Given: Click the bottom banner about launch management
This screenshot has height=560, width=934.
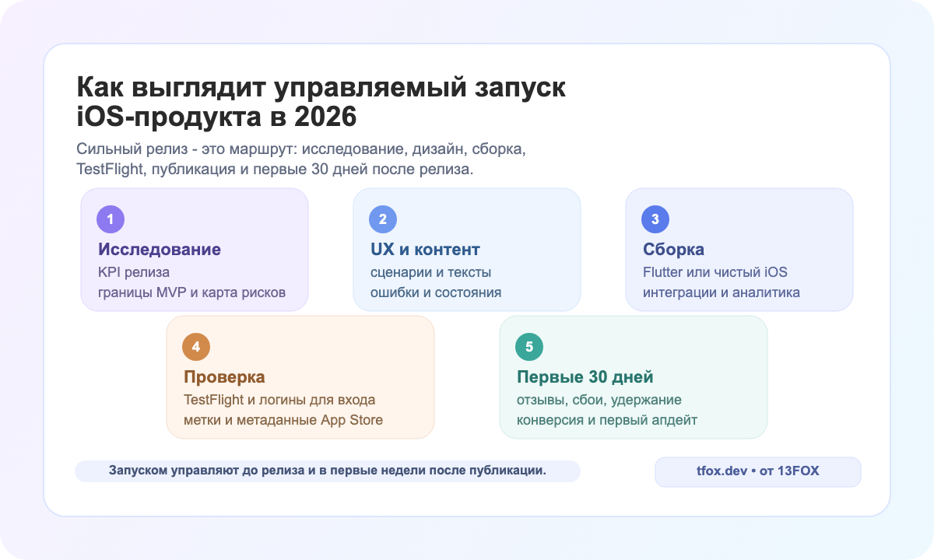Looking at the screenshot, I should pos(327,470).
